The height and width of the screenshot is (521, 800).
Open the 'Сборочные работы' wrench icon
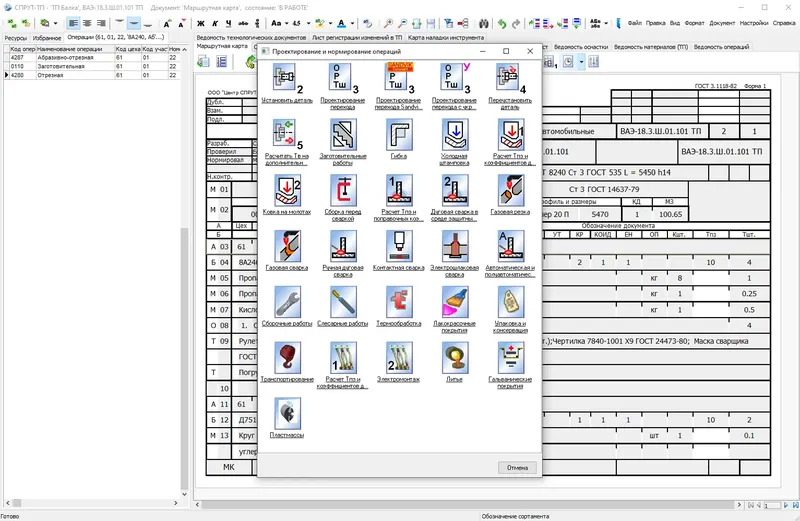pos(287,301)
